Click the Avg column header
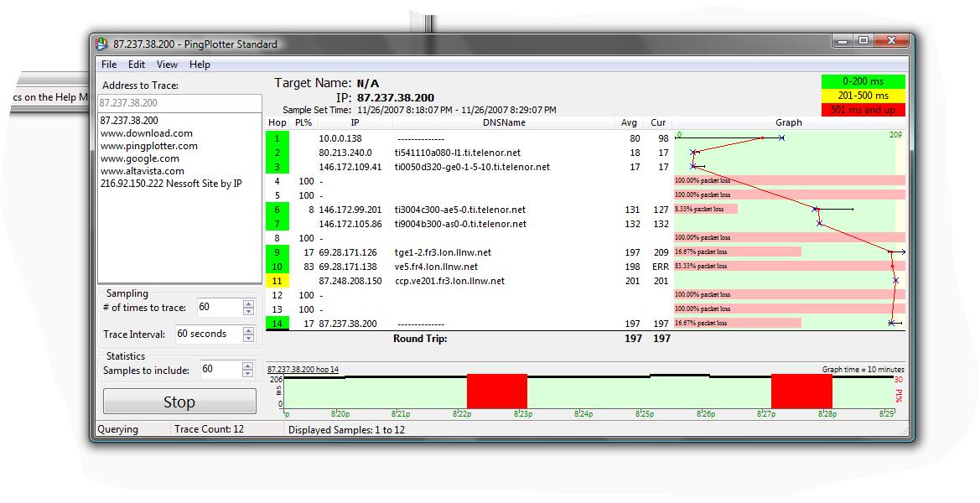 click(x=629, y=122)
